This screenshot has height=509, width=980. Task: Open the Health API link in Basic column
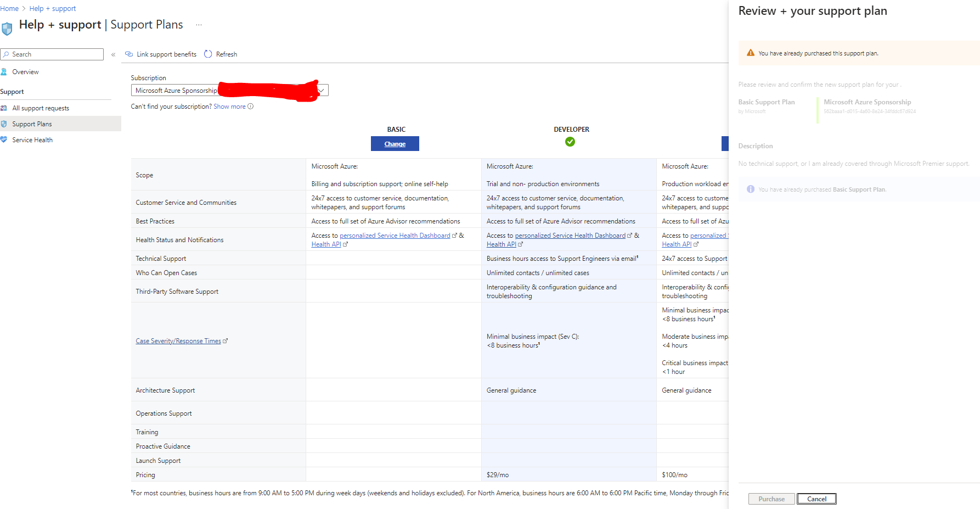[x=326, y=244]
